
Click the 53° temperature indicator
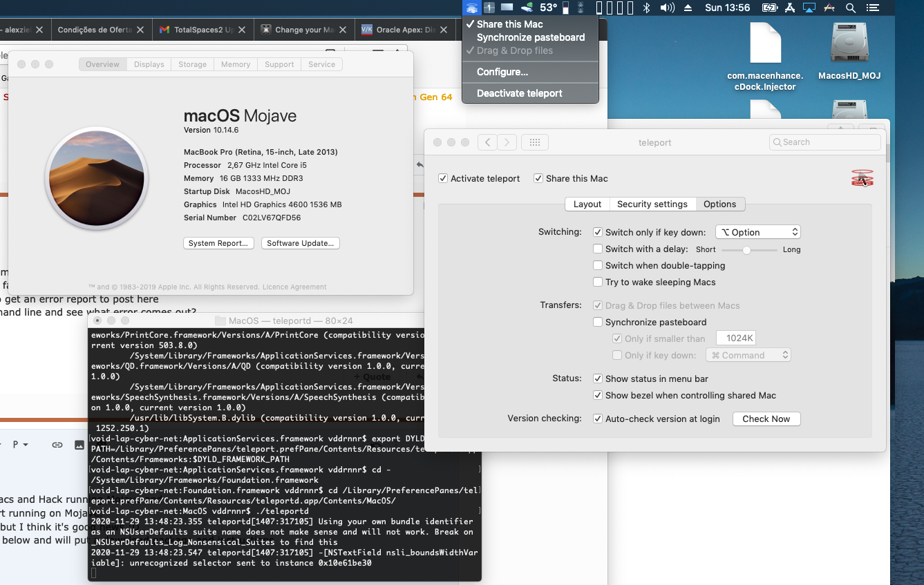pos(548,8)
